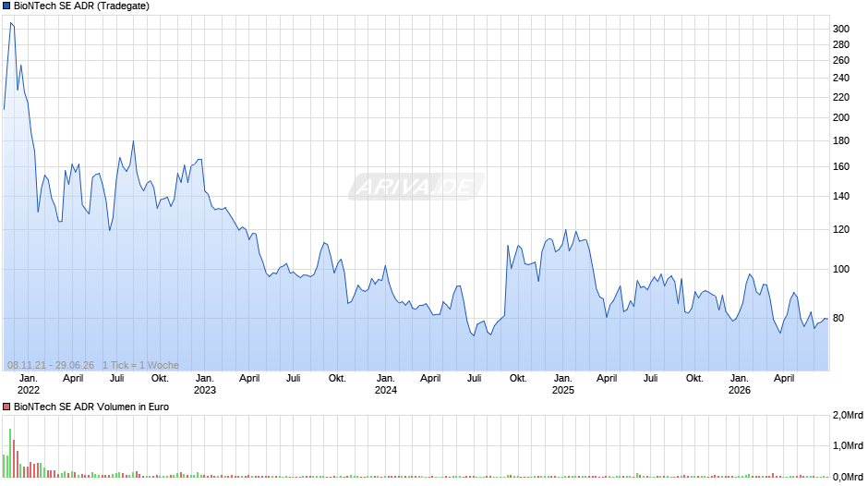868x486 pixels.
Task: Click the '1 Tick = 1 Woche' label
Action: point(140,365)
